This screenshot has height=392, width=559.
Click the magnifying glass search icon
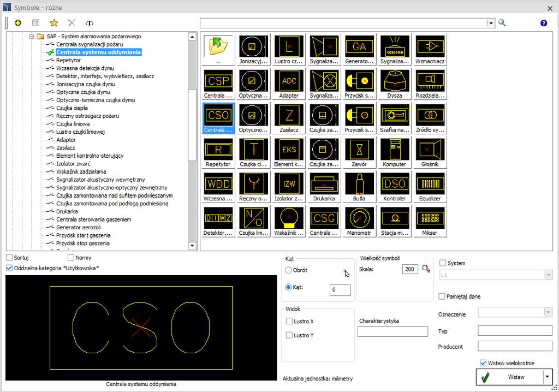(x=502, y=23)
